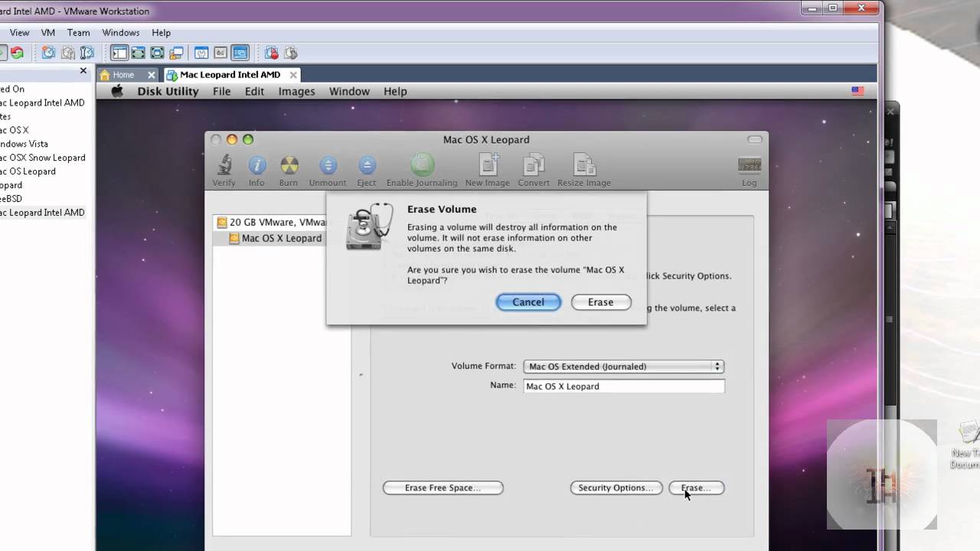This screenshot has height=551, width=980.
Task: Toggle the Disk Utility toolbar pill button
Action: pos(755,139)
